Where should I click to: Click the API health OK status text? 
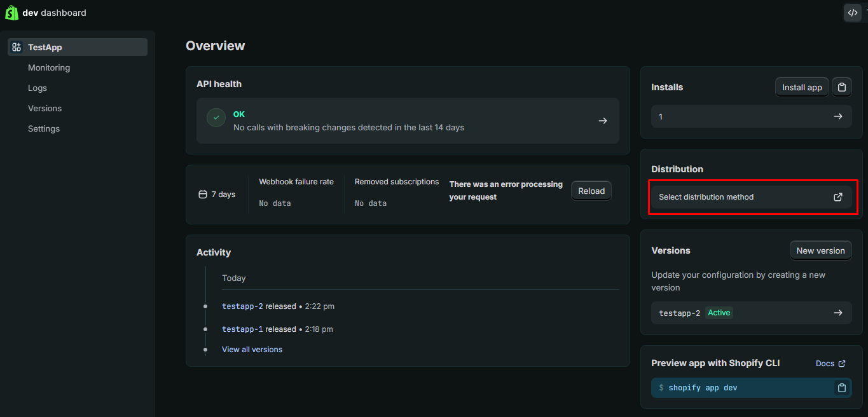point(239,114)
